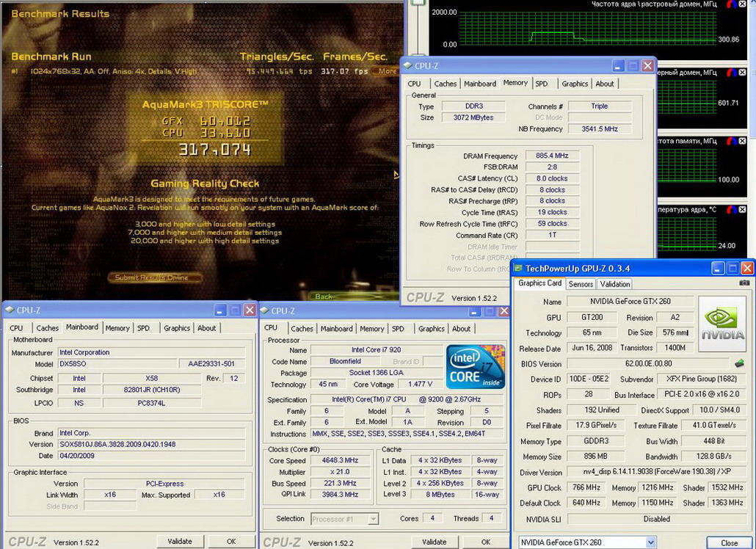Click the Southbridge value 82801JR (ICH10R)
The image size is (756, 549).
coord(152,390)
